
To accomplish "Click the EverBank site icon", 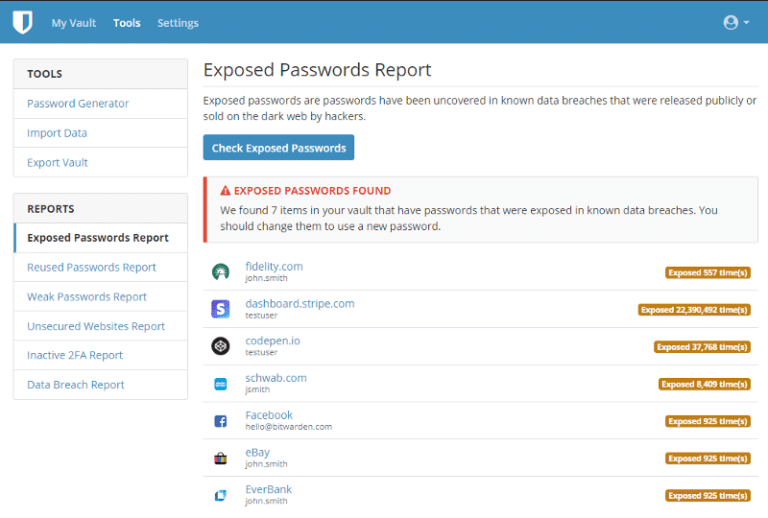I will pos(221,495).
